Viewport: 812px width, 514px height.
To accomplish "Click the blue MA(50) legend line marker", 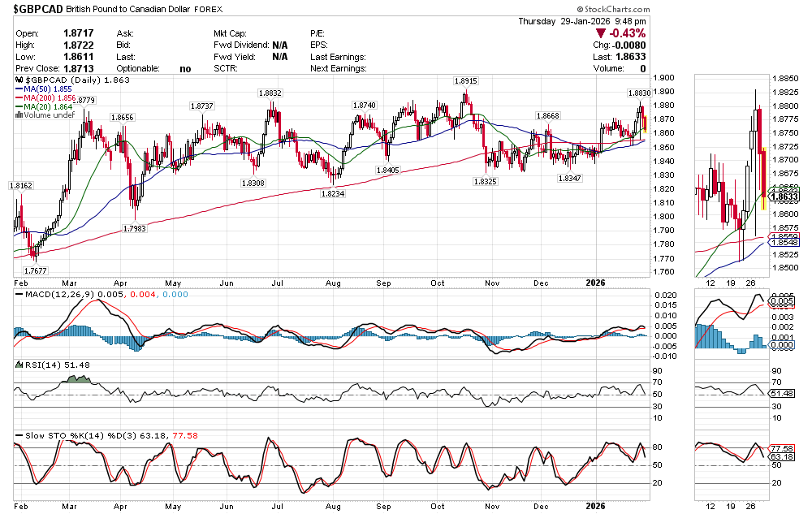I will pos(20,89).
